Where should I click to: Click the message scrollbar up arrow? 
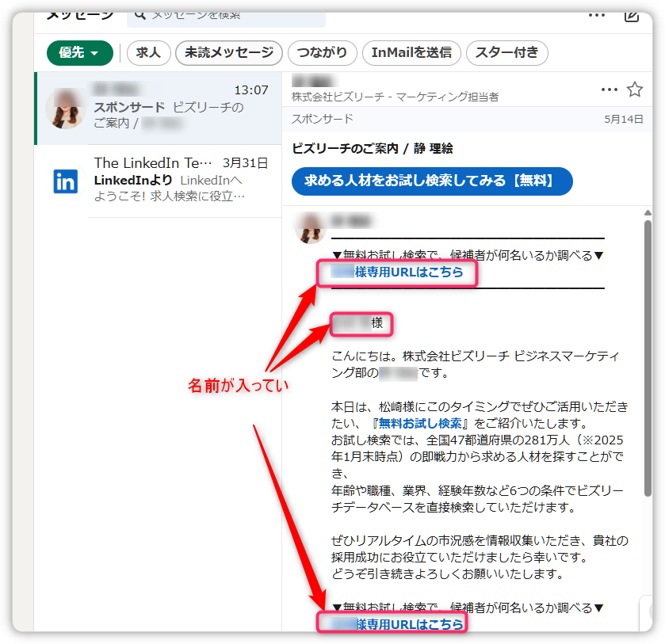point(648,213)
